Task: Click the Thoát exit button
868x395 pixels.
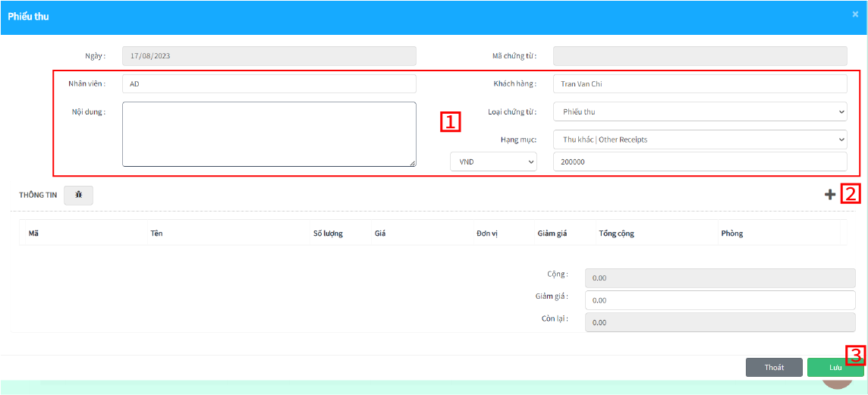Action: [774, 368]
